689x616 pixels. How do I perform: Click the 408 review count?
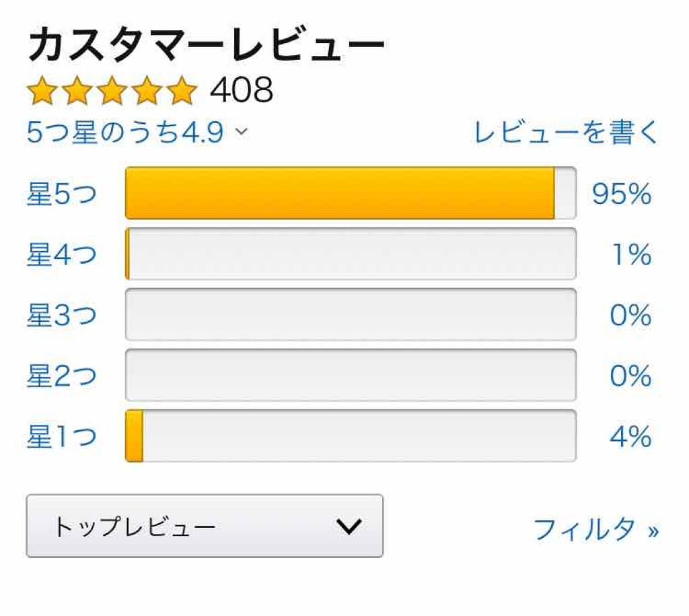pos(242,90)
